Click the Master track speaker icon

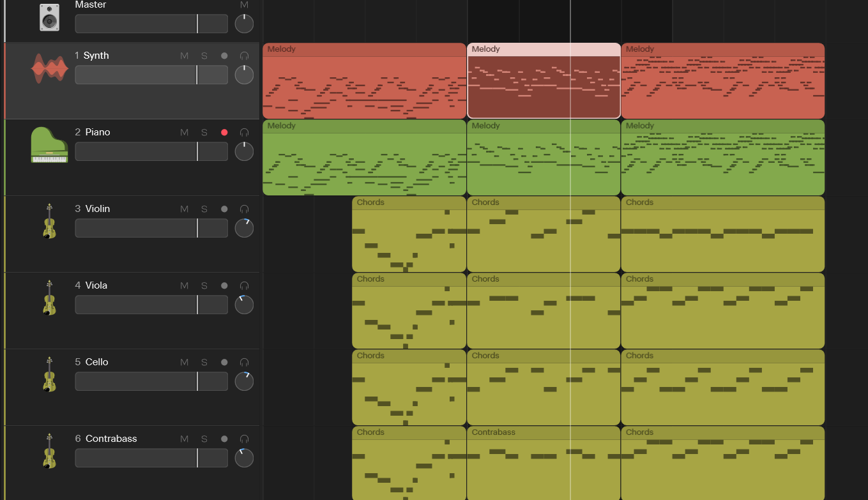point(49,17)
